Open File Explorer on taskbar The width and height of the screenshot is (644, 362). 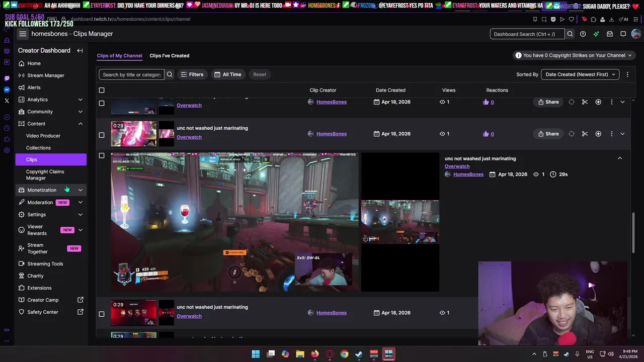pos(300,354)
